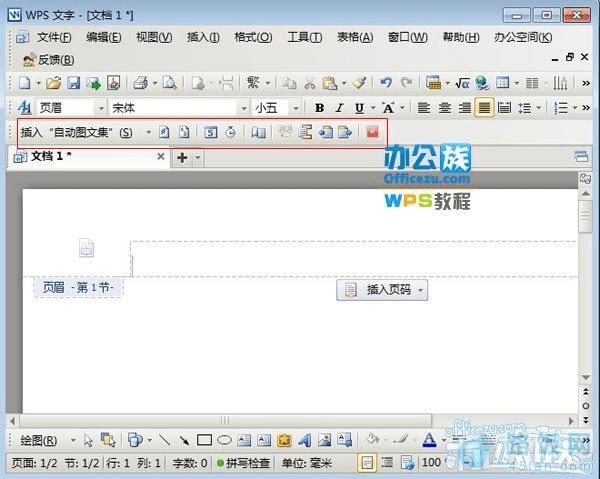Toggle bold formatting
Screen dimensions: 600x479
(x=320, y=108)
